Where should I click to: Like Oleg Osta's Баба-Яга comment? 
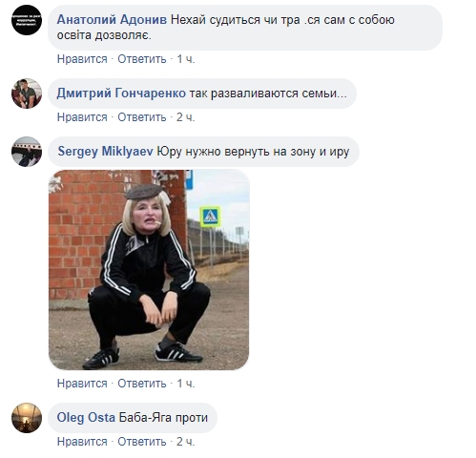(x=82, y=442)
